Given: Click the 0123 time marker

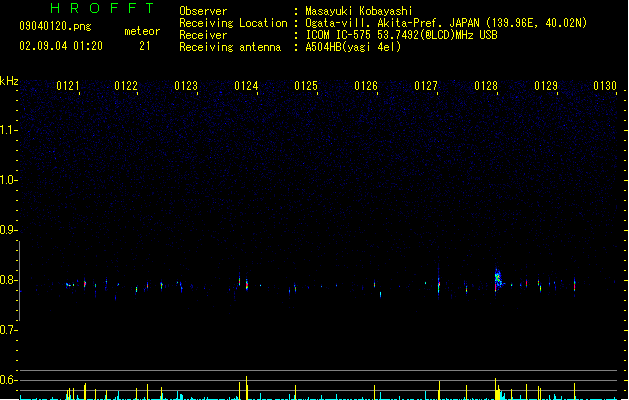Looking at the screenshot, I should [x=186, y=86].
